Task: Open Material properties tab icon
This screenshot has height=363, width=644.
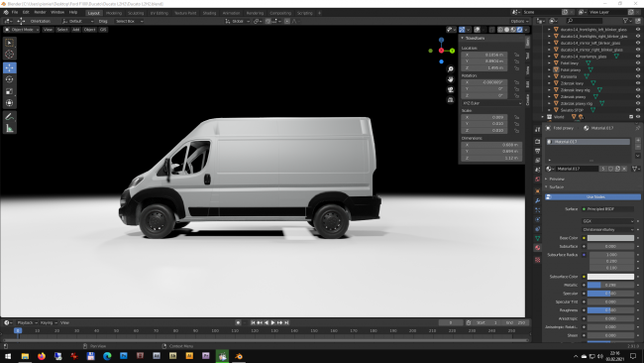Action: coord(538,248)
